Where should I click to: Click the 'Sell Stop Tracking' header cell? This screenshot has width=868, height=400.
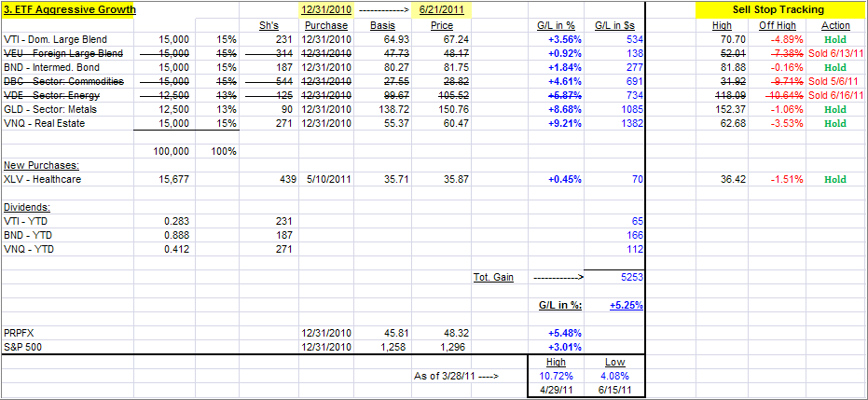click(778, 10)
